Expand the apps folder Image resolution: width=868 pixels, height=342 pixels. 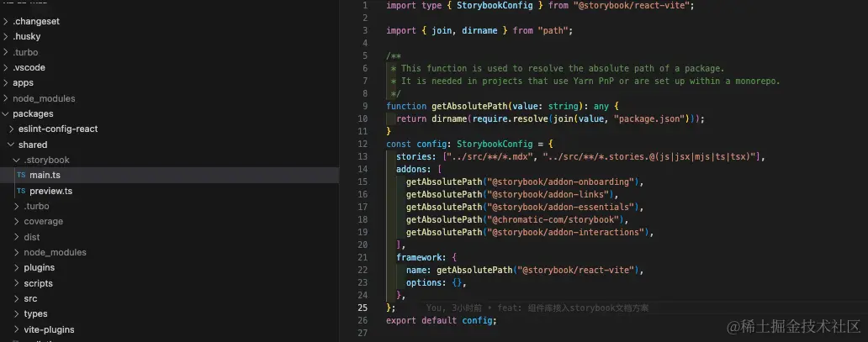pyautogui.click(x=23, y=83)
